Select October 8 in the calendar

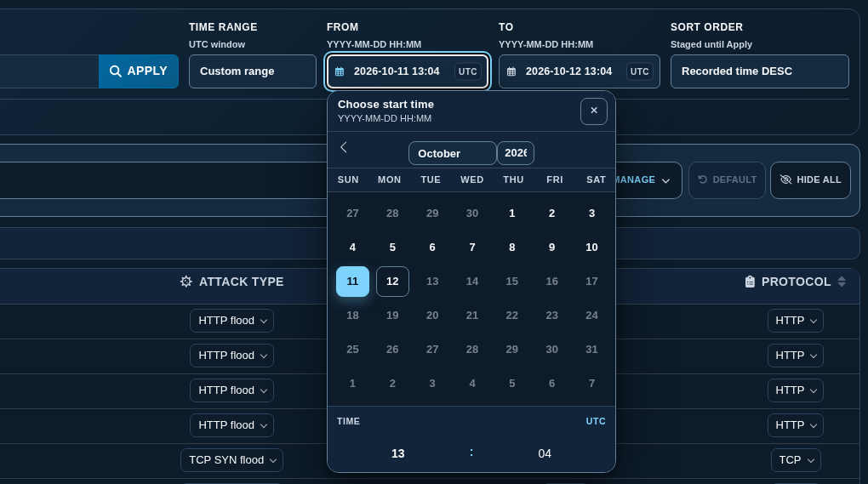pyautogui.click(x=512, y=248)
